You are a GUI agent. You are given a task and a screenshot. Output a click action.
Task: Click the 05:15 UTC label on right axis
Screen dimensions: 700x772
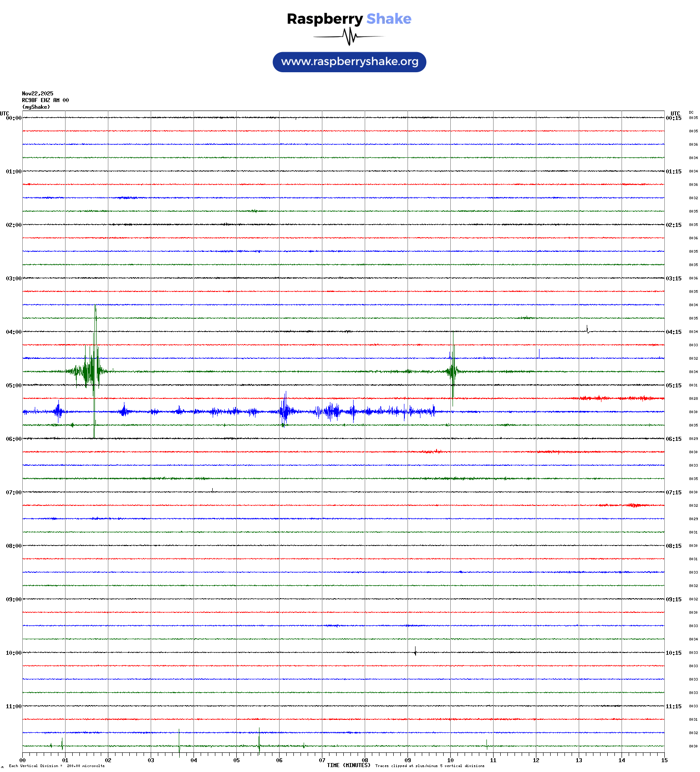673,386
